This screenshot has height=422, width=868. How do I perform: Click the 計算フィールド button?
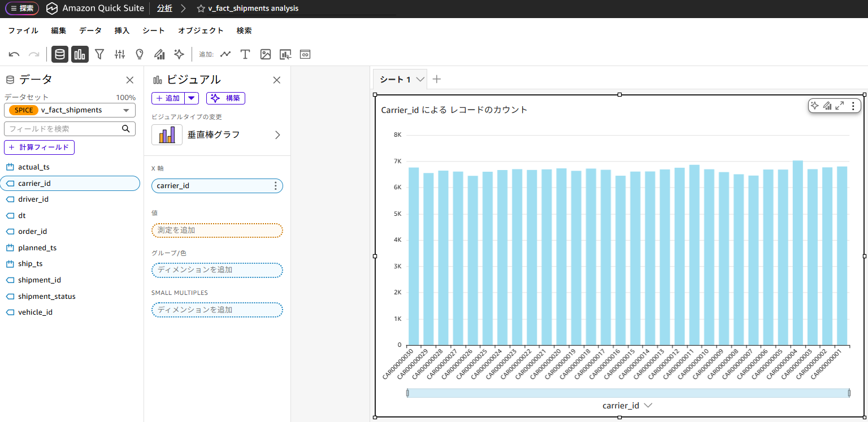39,147
